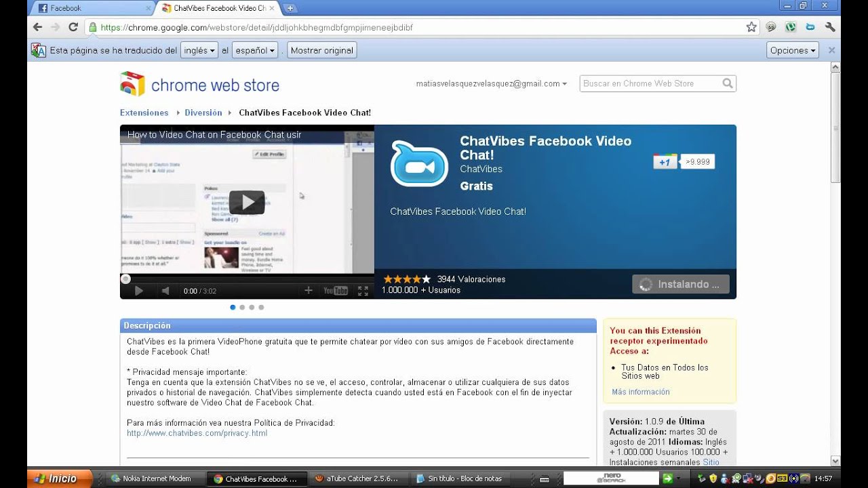The image size is (868, 488).
Task: Click the video progress slider handle
Action: (125, 279)
